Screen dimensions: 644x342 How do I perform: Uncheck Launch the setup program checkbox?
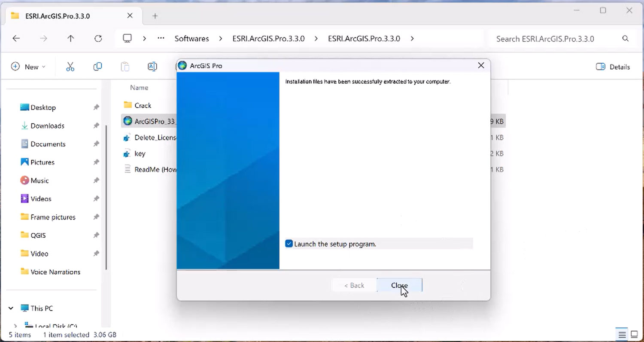tap(289, 244)
